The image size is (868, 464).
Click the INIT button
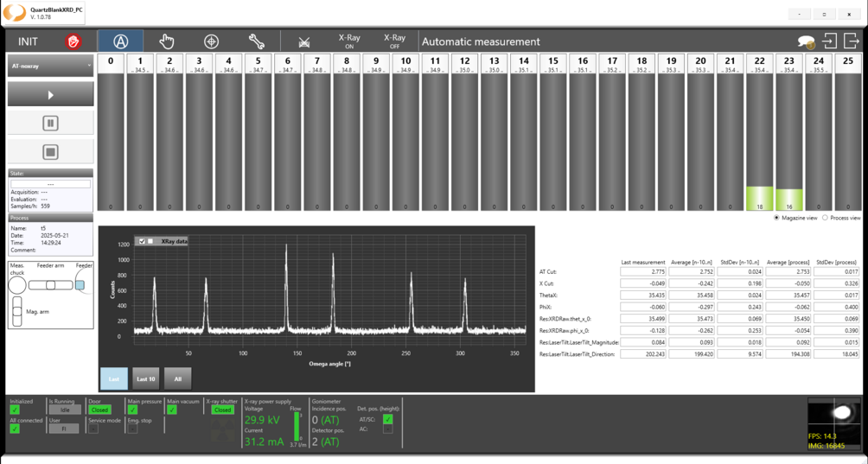(28, 41)
